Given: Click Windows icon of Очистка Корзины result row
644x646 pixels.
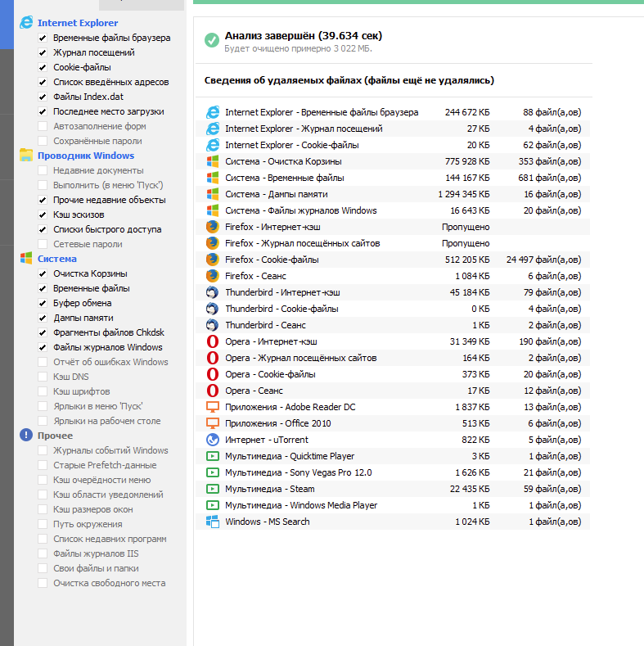Looking at the screenshot, I should click(213, 161).
